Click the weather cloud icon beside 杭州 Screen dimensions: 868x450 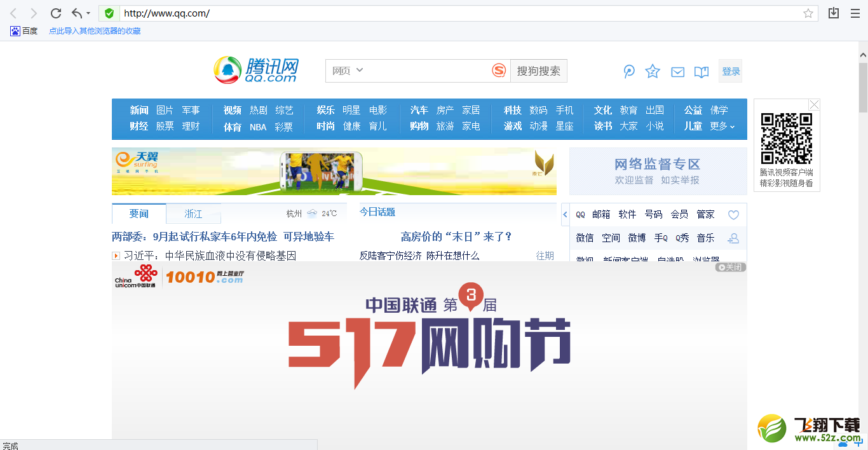[312, 214]
